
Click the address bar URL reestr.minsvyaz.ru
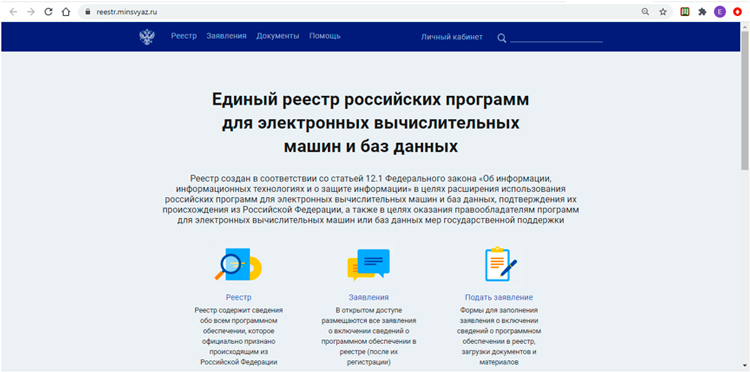[x=127, y=12]
